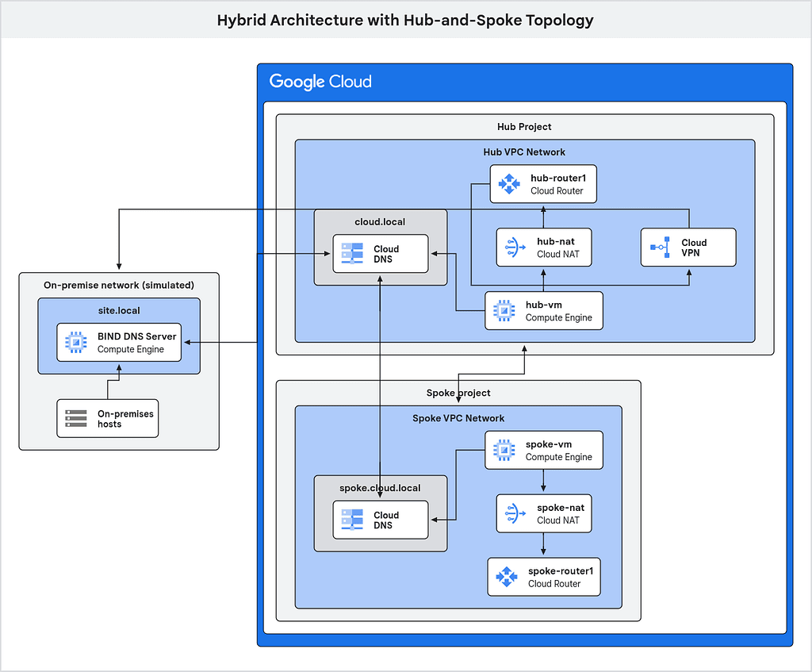Click the spoke-nat Cloud NAT icon

pos(515,513)
